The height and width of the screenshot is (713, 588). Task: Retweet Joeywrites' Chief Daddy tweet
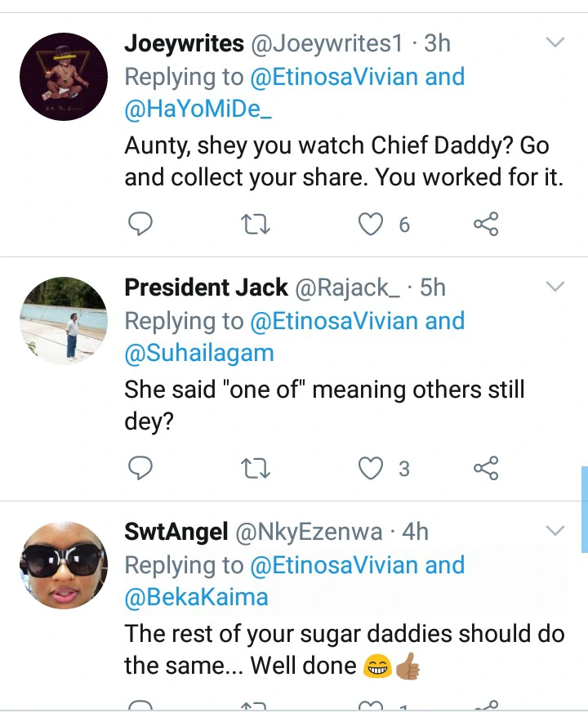tap(256, 225)
